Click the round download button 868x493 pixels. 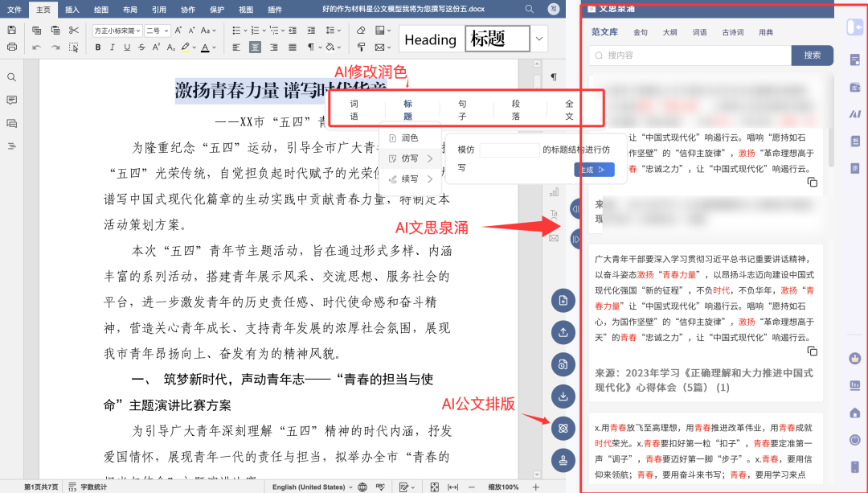pos(563,396)
